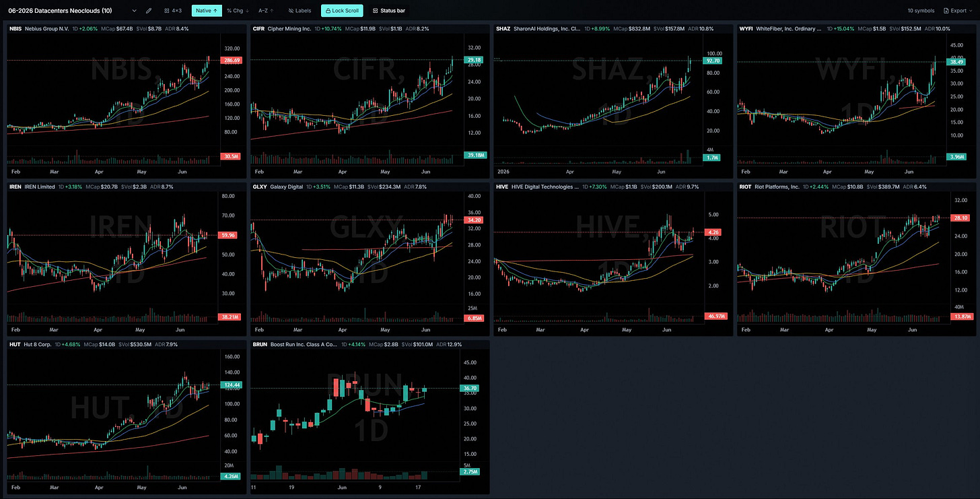The height and width of the screenshot is (499, 980).
Task: Click the BRUN last price tag 36.70
Action: point(470,389)
